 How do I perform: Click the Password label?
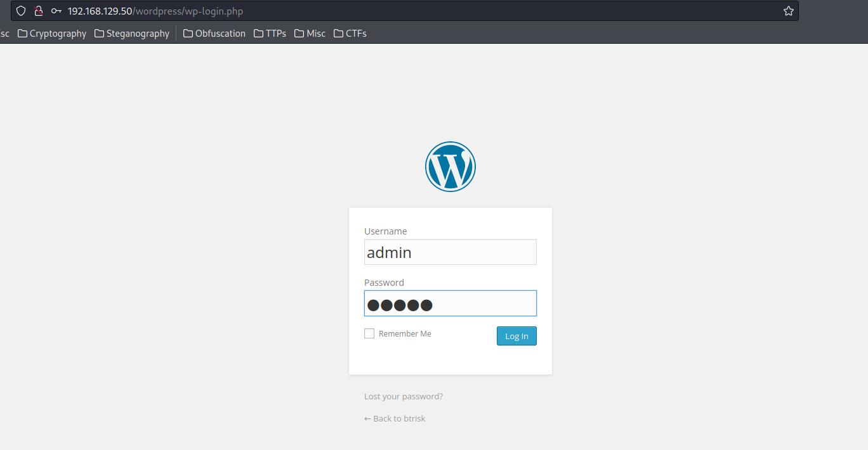coord(384,283)
